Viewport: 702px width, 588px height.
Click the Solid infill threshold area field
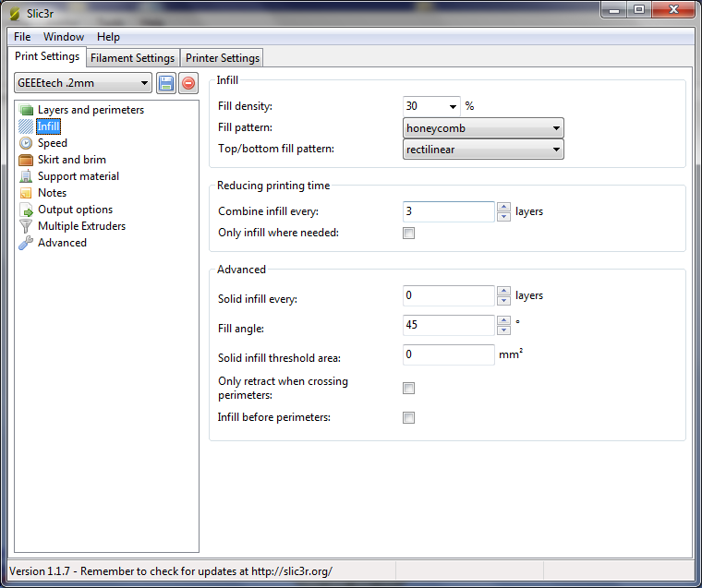(x=449, y=354)
